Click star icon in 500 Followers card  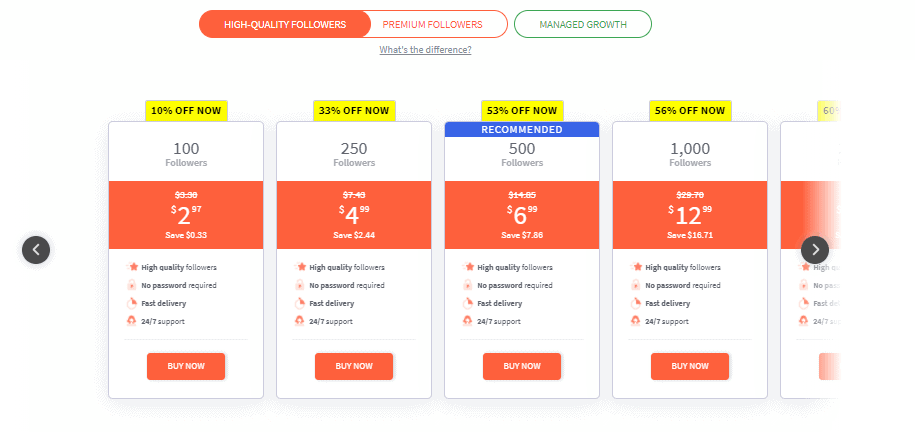(469, 267)
